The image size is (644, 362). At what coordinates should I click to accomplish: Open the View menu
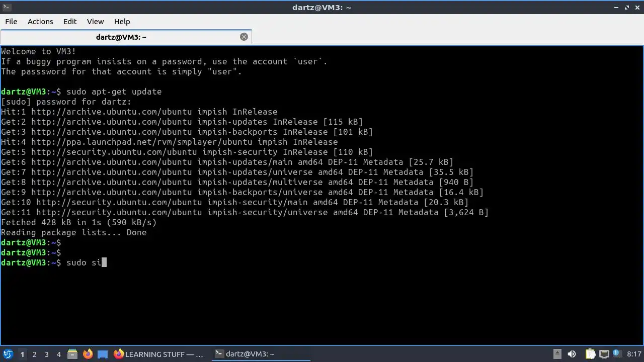(95, 22)
